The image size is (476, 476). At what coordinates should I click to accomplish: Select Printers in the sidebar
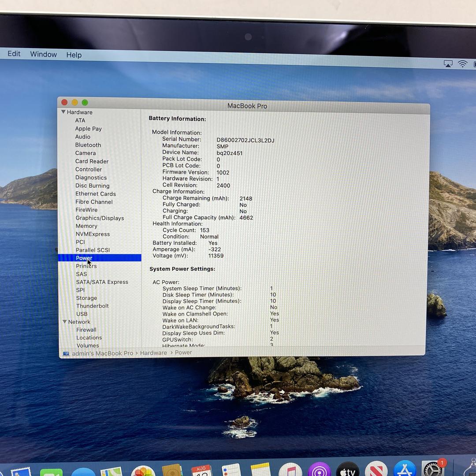(86, 266)
